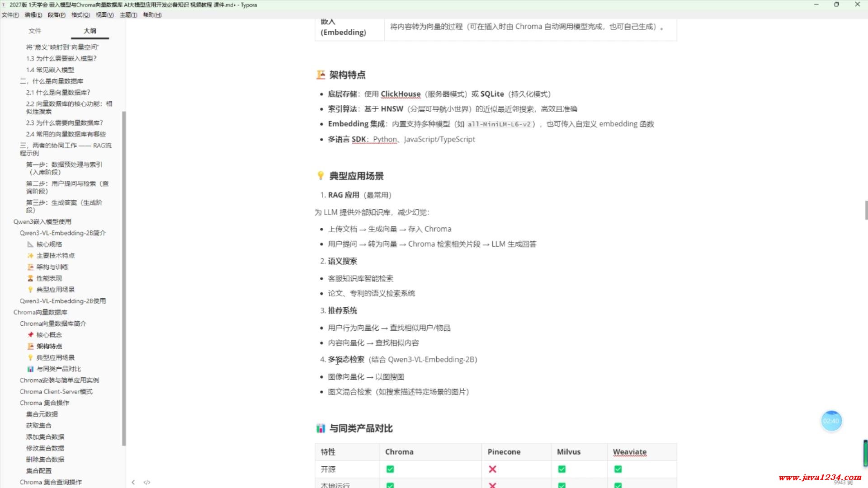The width and height of the screenshot is (868, 488).
Task: Click the ClickHouse text in 底层存储 bullet
Action: pyautogui.click(x=400, y=94)
